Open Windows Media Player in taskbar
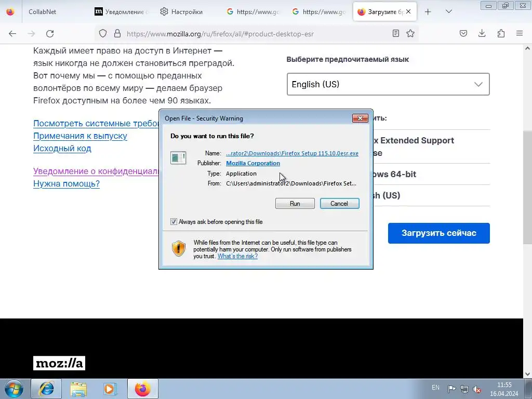 coord(110,389)
